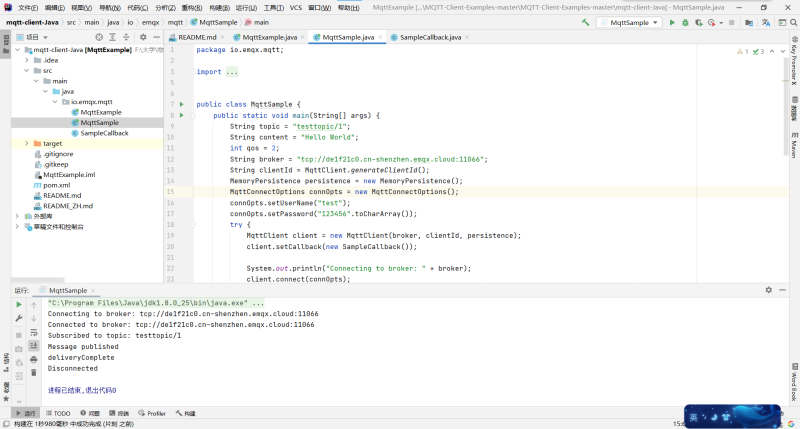800x429 pixels.
Task: Click the mqtt breadcrumb in navigation bar
Action: (x=175, y=22)
